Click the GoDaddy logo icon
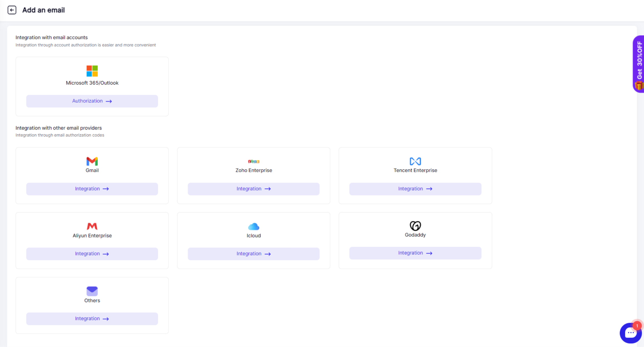Image resolution: width=644 pixels, height=347 pixels. [x=415, y=226]
